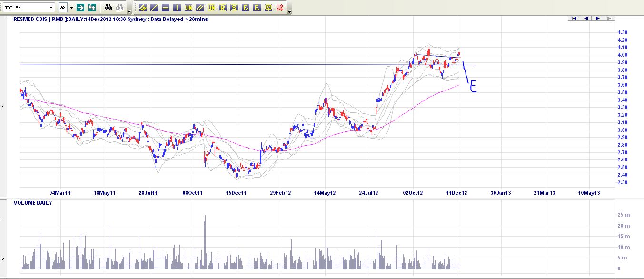Viewport: 644px width, 279px height.
Task: Click the teal go-arrow button
Action: (80, 8)
